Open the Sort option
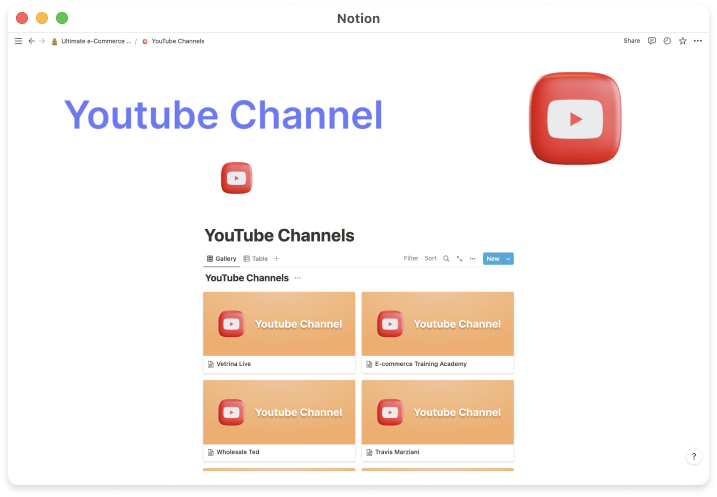 430,258
